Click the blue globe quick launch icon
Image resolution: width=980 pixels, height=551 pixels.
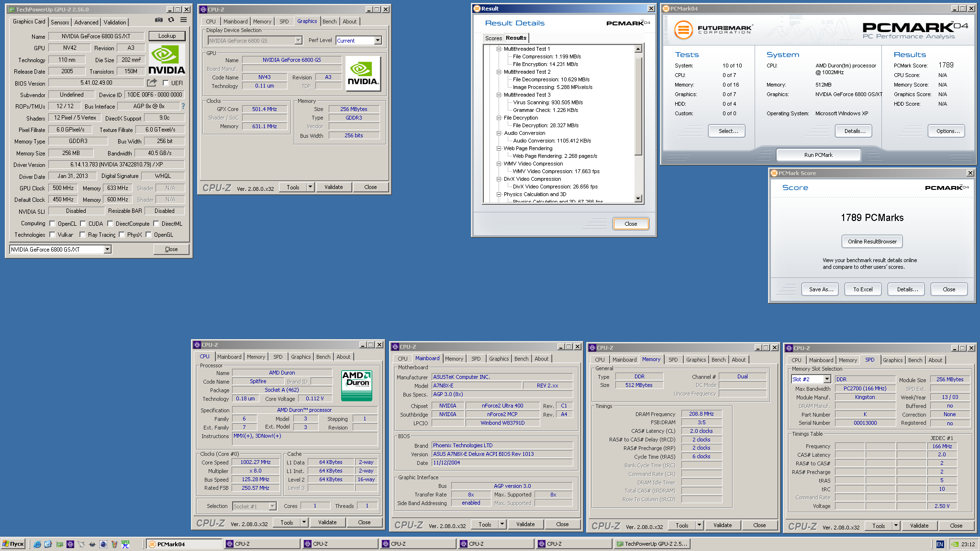(x=103, y=544)
